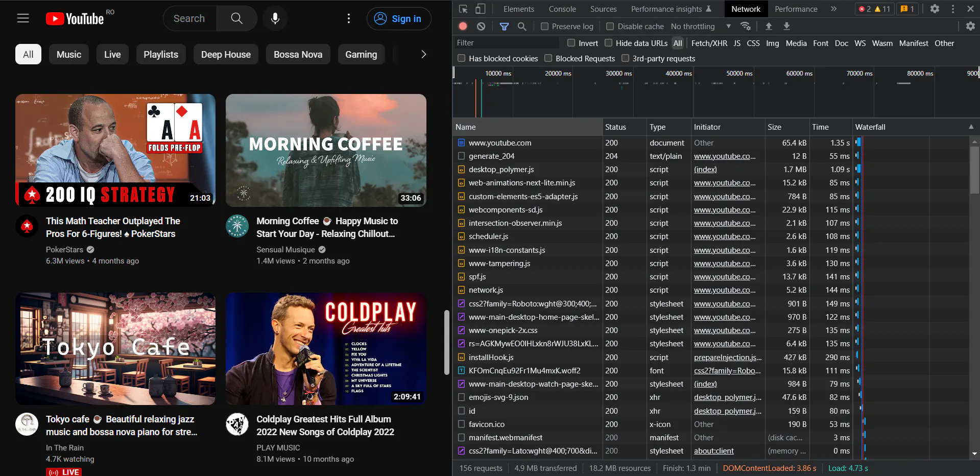The width and height of the screenshot is (980, 476).
Task: Expand the hidden DevTools panels chevron
Action: click(833, 9)
